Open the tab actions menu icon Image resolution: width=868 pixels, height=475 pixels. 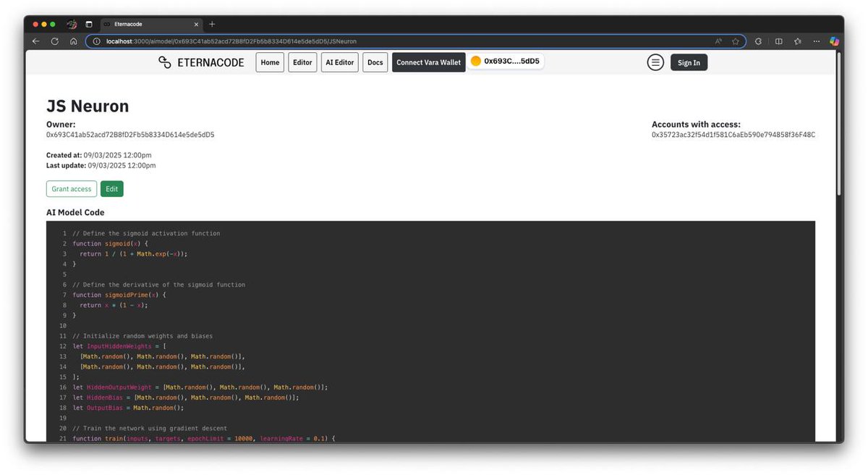click(89, 24)
